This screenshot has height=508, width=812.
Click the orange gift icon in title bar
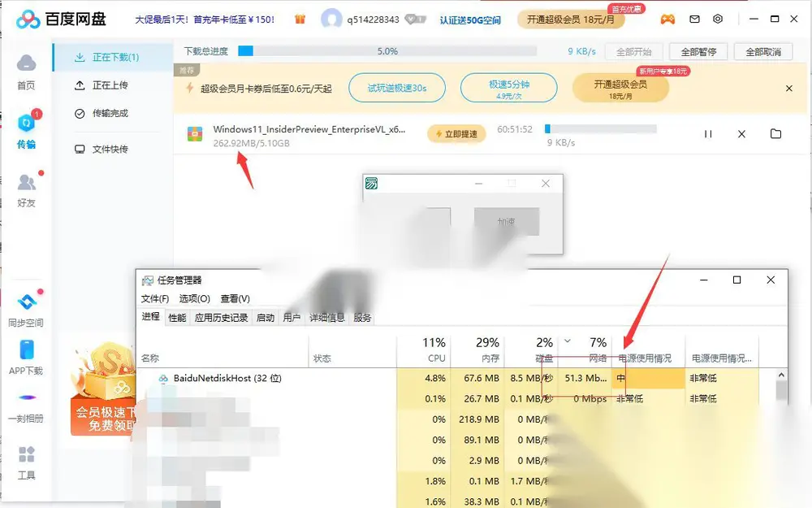(300, 20)
